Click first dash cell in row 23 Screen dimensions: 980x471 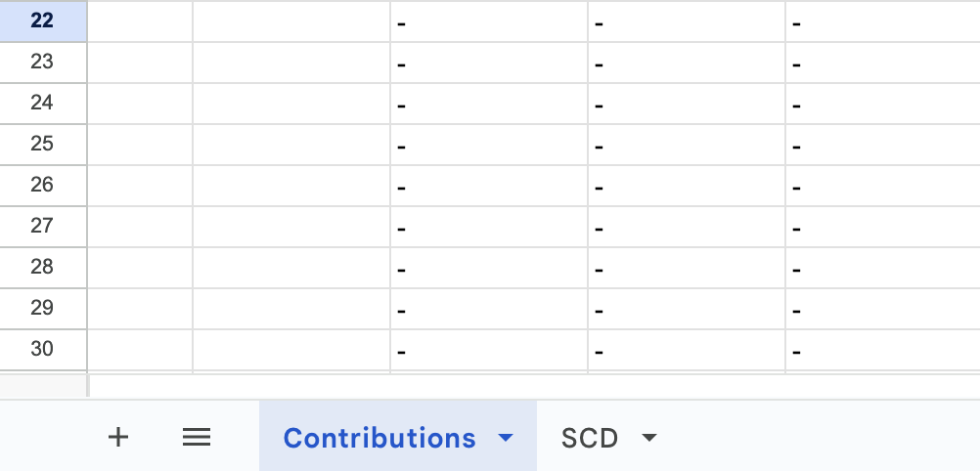(x=488, y=63)
